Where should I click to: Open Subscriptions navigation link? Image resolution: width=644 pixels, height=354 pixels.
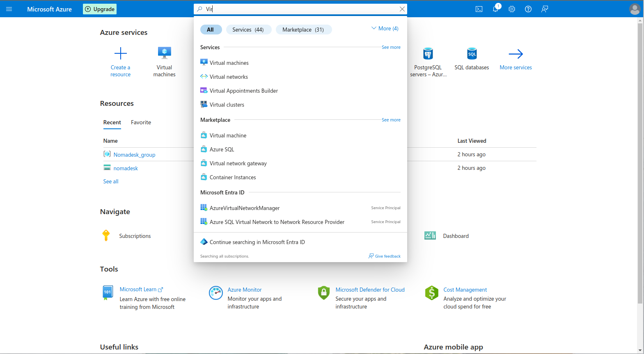click(135, 236)
